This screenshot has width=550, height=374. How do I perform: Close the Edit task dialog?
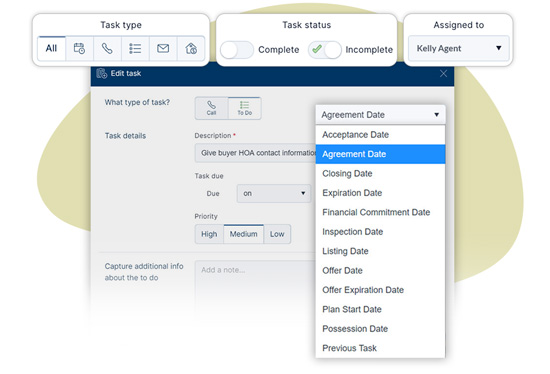443,73
